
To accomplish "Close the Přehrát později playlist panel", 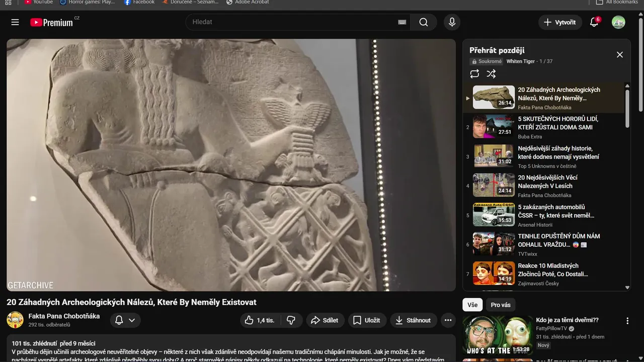I will pyautogui.click(x=620, y=55).
